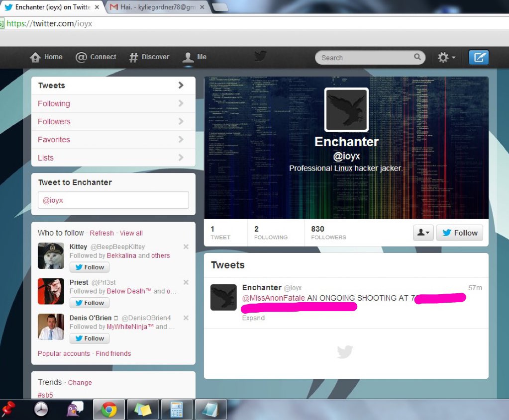The width and height of the screenshot is (509, 420).
Task: Switch to the Gmail Hai browser tab
Action: (x=157, y=7)
